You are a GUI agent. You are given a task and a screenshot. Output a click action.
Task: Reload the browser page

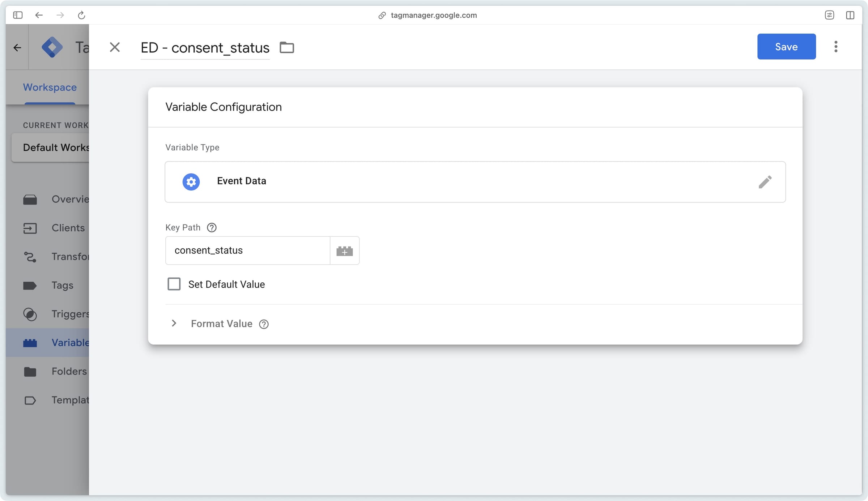[81, 15]
